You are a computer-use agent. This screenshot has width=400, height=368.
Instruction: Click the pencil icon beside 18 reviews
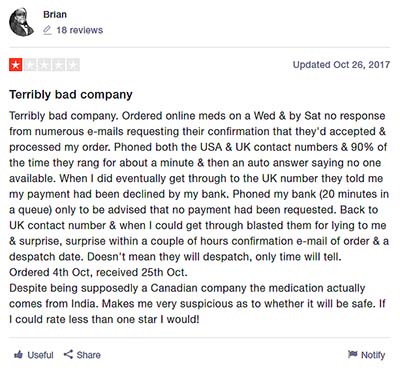click(47, 30)
